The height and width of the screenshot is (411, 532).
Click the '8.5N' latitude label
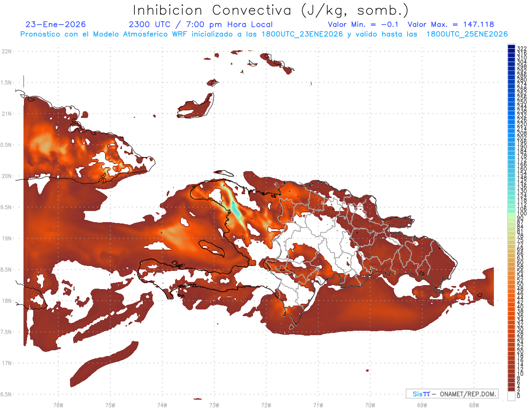point(7,270)
